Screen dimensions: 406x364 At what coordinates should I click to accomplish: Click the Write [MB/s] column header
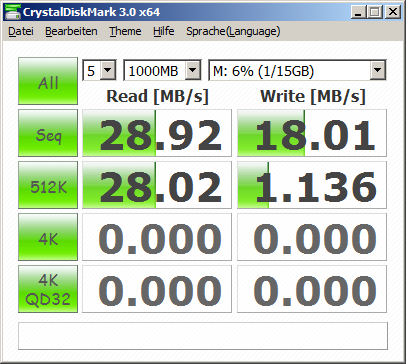tap(313, 96)
